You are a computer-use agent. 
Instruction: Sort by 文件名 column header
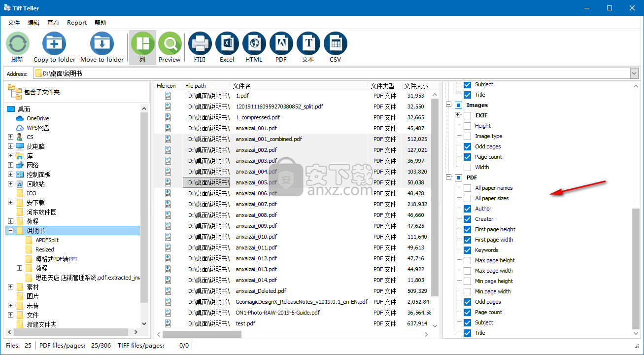299,86
